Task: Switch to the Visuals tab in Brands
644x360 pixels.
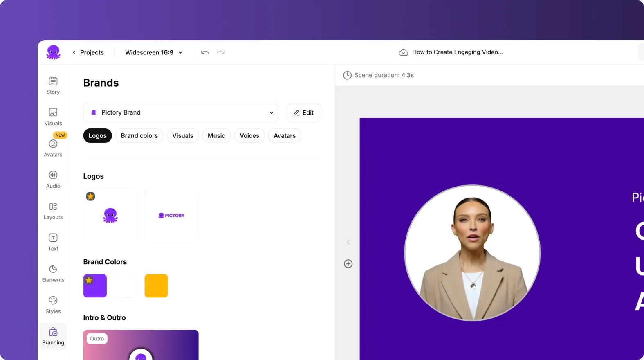Action: pyautogui.click(x=183, y=136)
